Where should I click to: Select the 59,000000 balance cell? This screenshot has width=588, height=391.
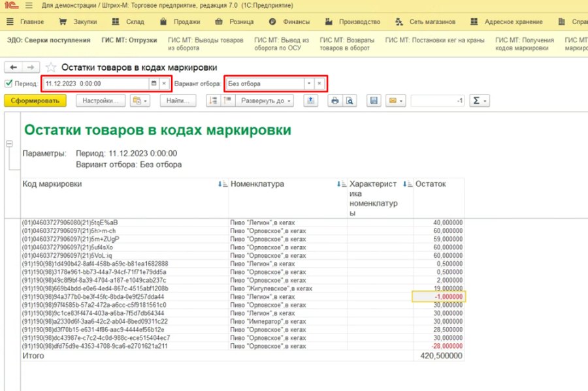pos(439,239)
